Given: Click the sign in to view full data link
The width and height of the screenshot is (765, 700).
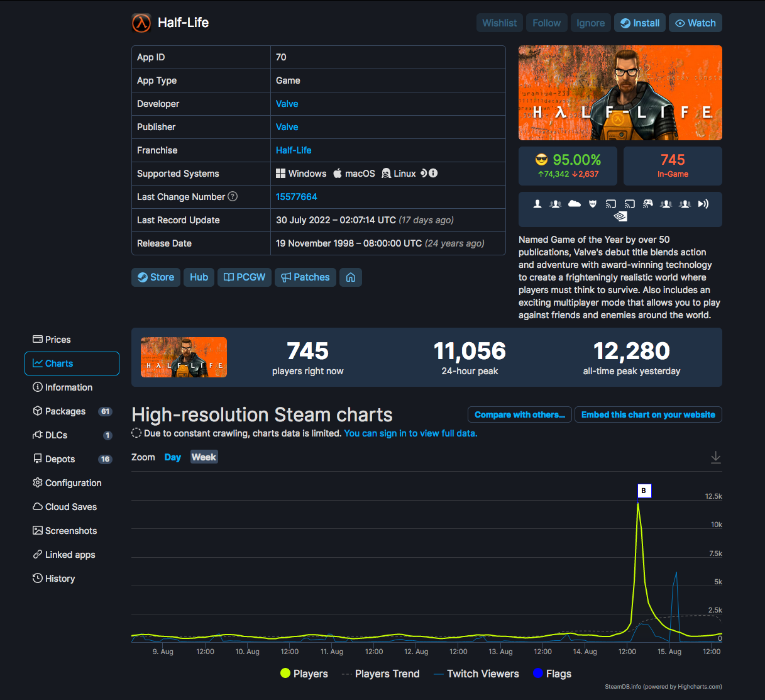Looking at the screenshot, I should tap(411, 433).
